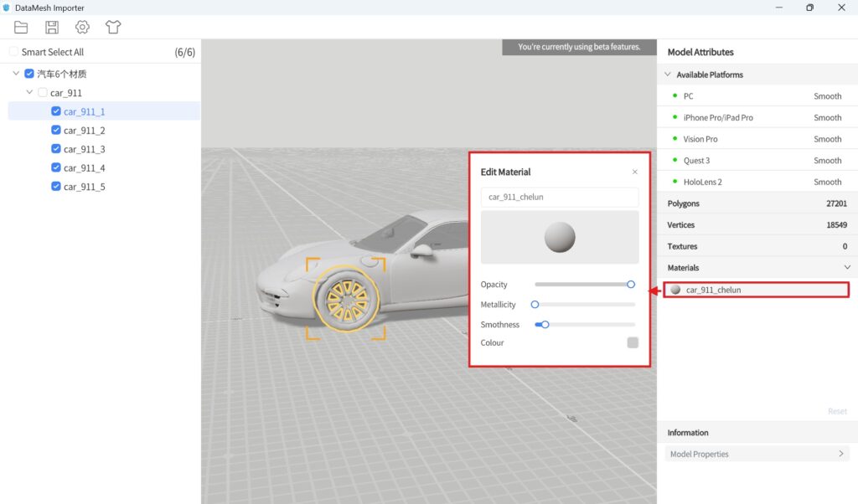
Task: Click the shirt (material library) toolbar icon
Action: point(113,27)
